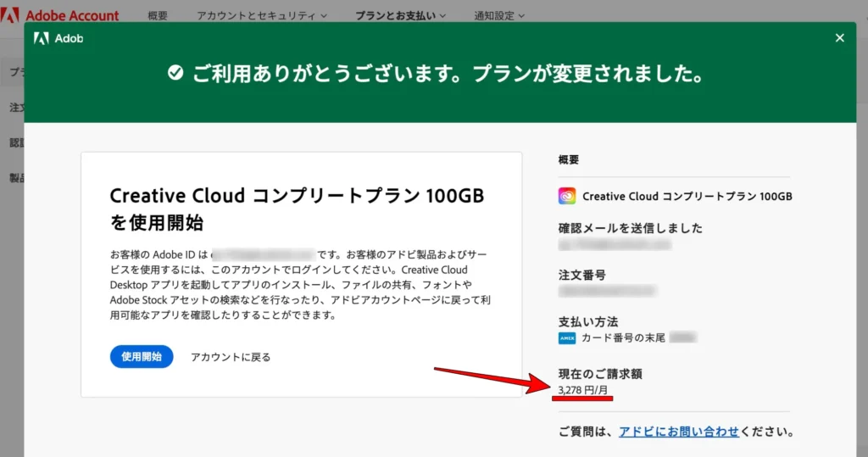Click the プランが変更されました banner message
The width and height of the screenshot is (868, 457).
(x=588, y=73)
